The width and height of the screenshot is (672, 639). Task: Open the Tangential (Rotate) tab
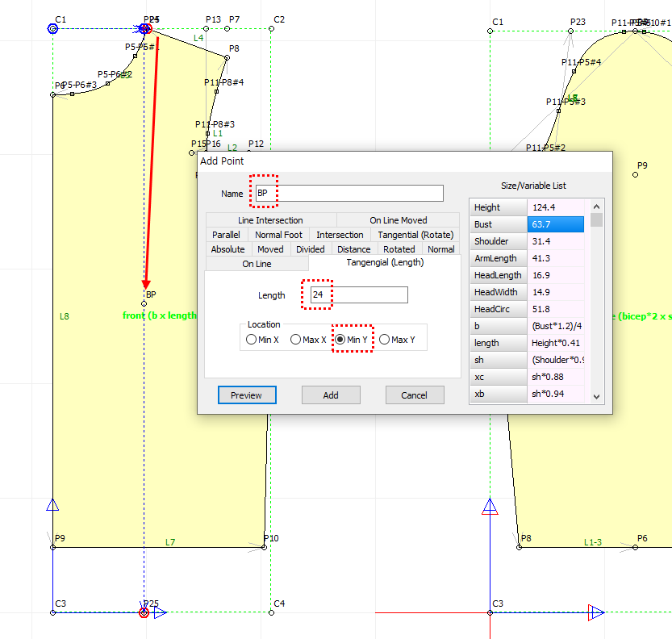click(415, 235)
